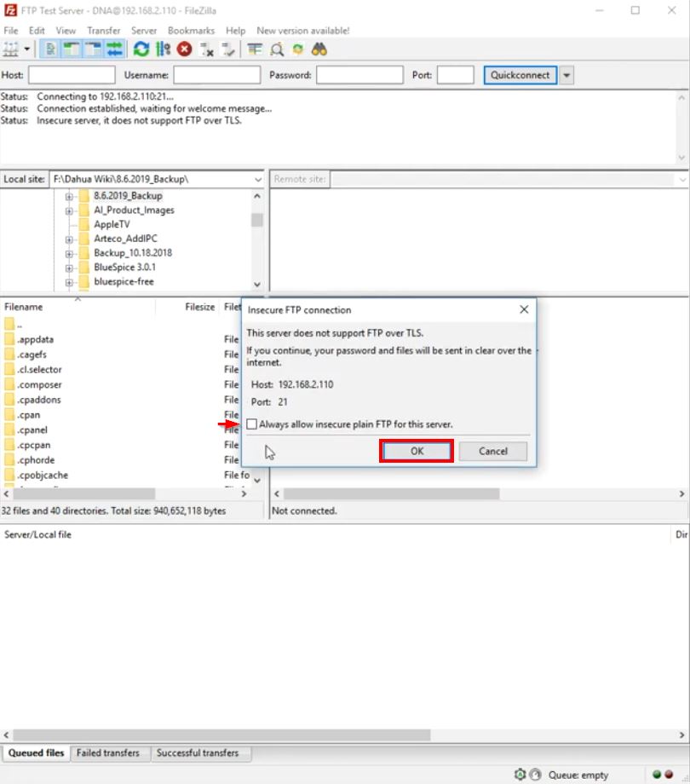The height and width of the screenshot is (784, 690).
Task: Click the local tree vertical scrollbar thumb
Action: [256, 220]
